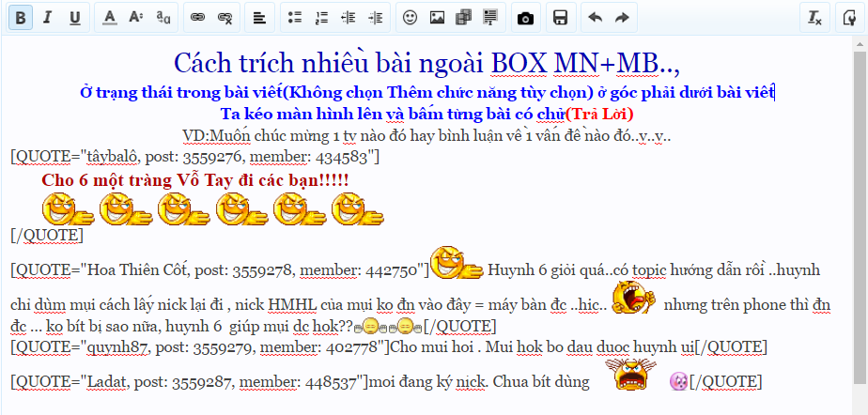Click the insert media icon
Viewport: 868px width, 415px height.
point(463,18)
